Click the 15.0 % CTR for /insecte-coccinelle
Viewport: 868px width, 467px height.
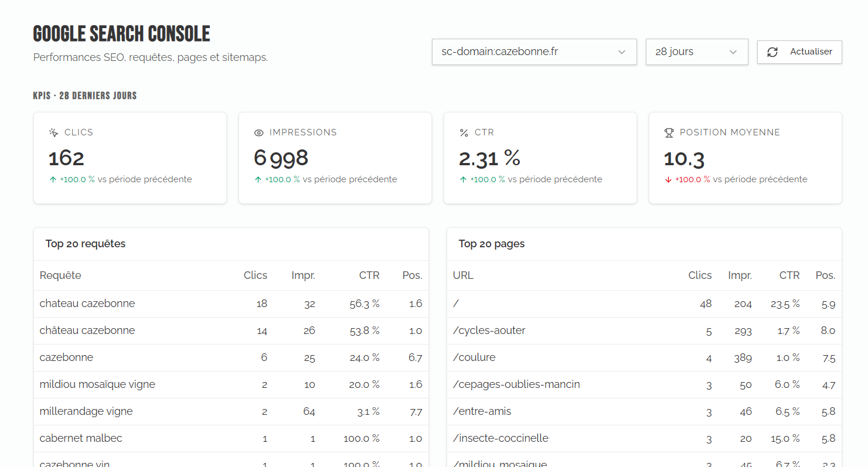tap(785, 438)
